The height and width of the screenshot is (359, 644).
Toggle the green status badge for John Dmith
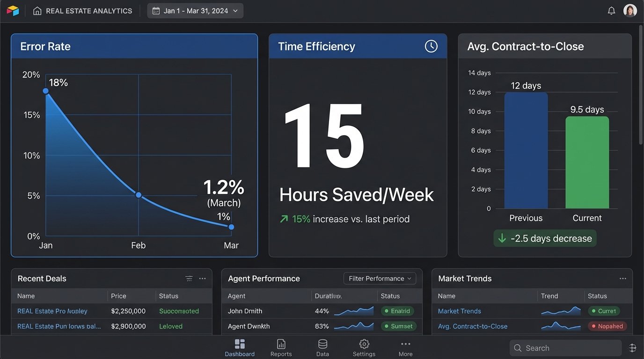click(x=397, y=311)
